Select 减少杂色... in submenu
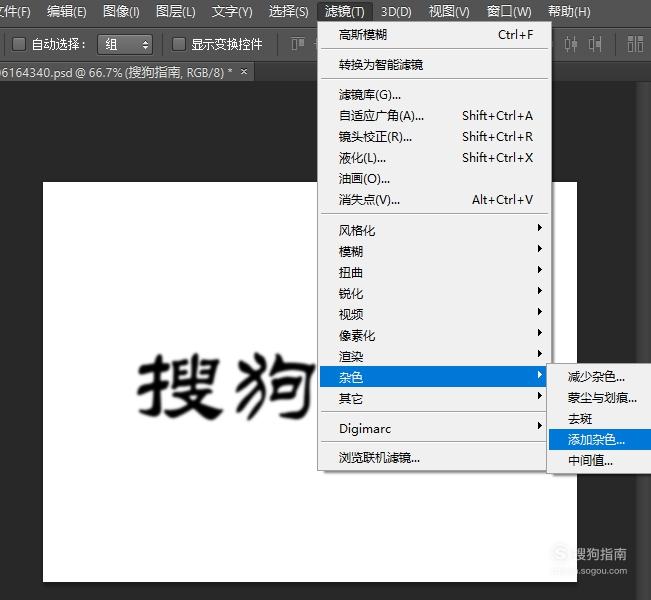 coord(600,377)
